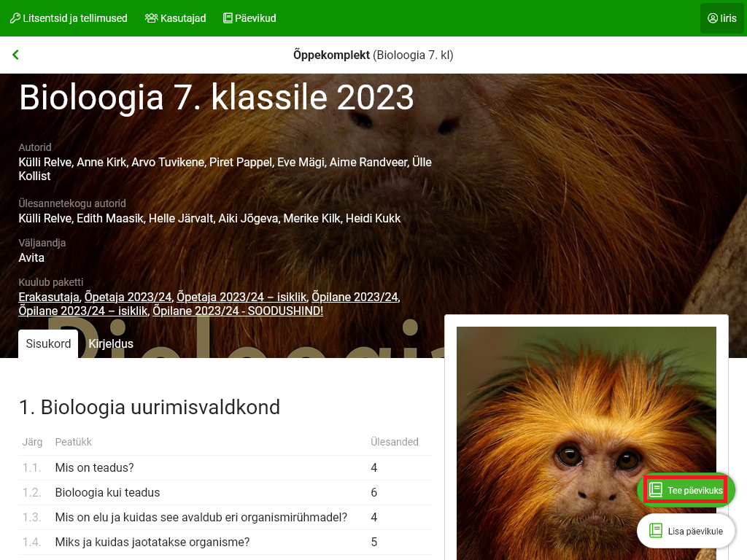Click the notebook icon in Tee päevikuks

pyautogui.click(x=656, y=490)
